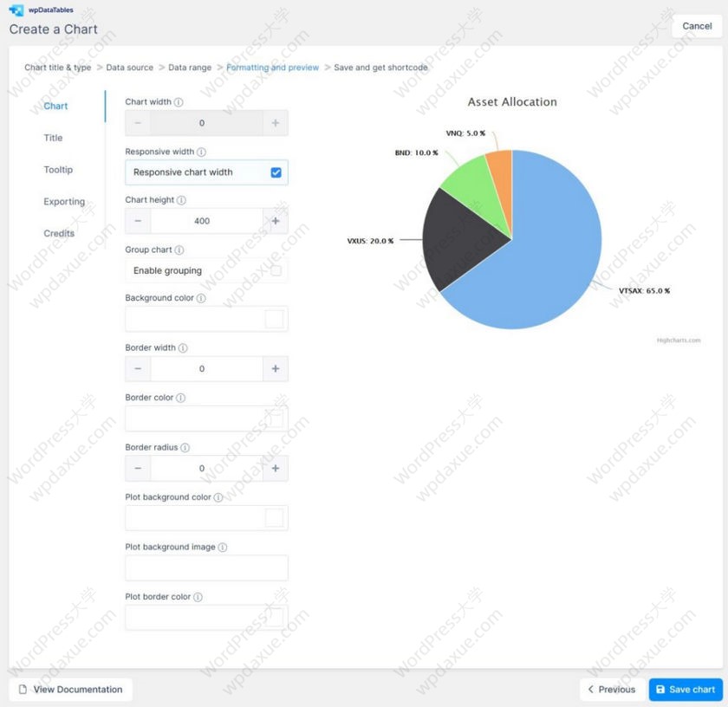The height and width of the screenshot is (707, 728).
Task: Click the 'VTSAX: 65.0 %' label
Action: pos(644,291)
